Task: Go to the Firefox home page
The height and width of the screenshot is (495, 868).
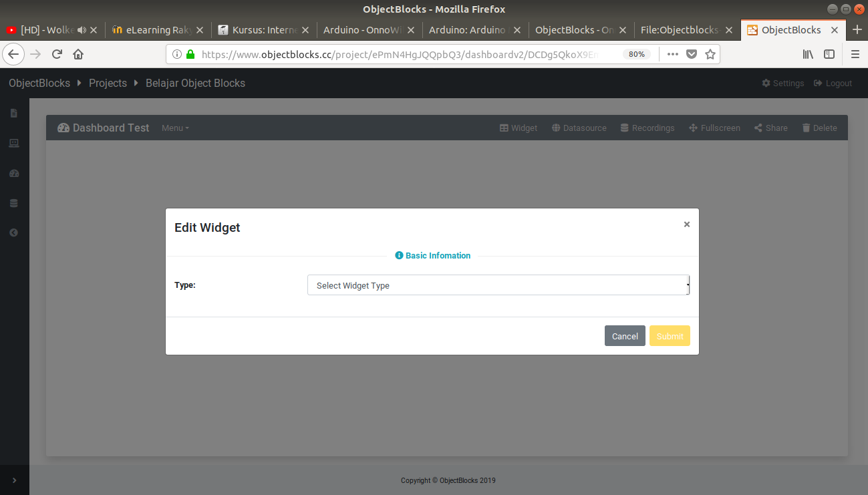Action: click(x=78, y=54)
